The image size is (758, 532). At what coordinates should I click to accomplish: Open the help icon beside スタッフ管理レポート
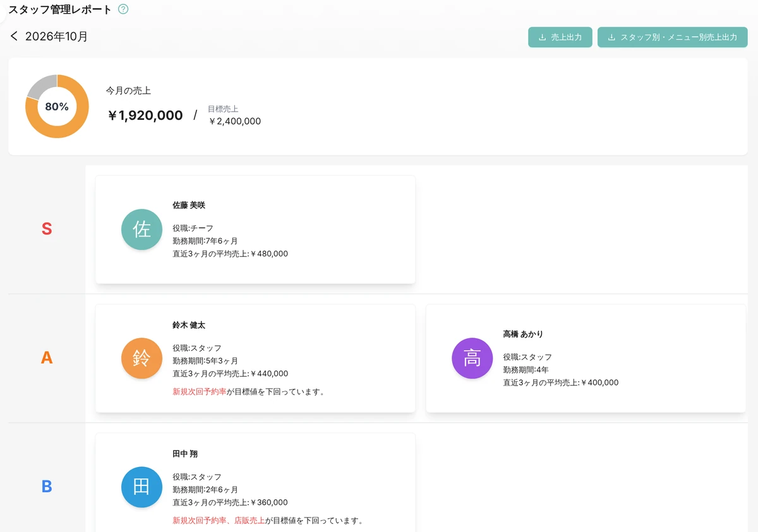[123, 9]
